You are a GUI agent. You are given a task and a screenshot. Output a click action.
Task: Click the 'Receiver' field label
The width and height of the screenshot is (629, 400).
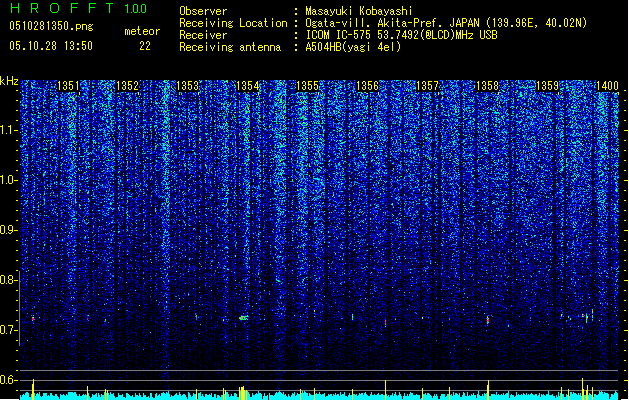[203, 35]
